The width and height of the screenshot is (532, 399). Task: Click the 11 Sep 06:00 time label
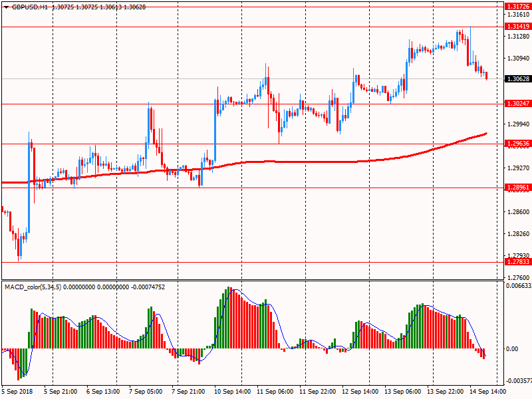click(x=275, y=392)
